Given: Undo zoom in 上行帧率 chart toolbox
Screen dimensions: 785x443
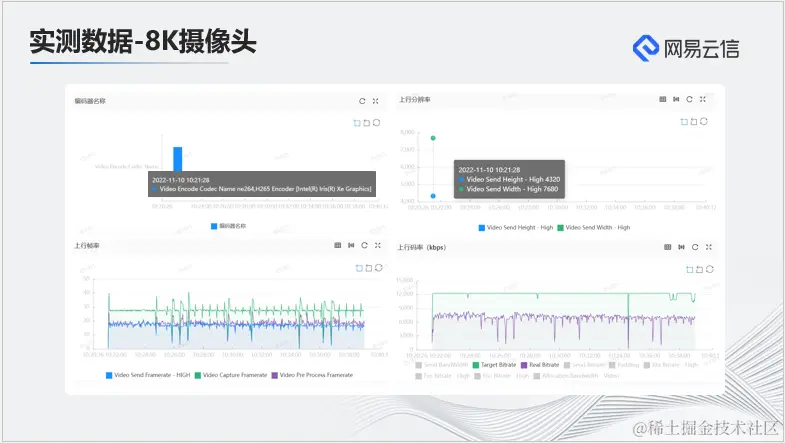Looking at the screenshot, I should (369, 268).
